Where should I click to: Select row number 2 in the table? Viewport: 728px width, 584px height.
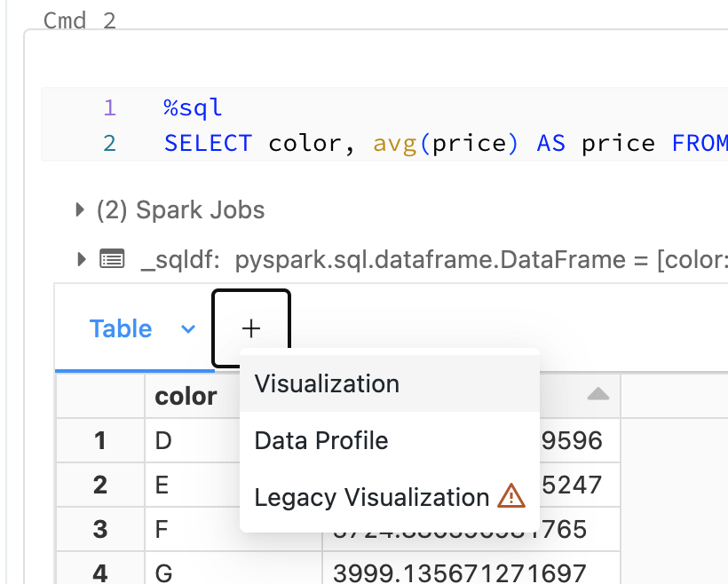click(x=100, y=485)
